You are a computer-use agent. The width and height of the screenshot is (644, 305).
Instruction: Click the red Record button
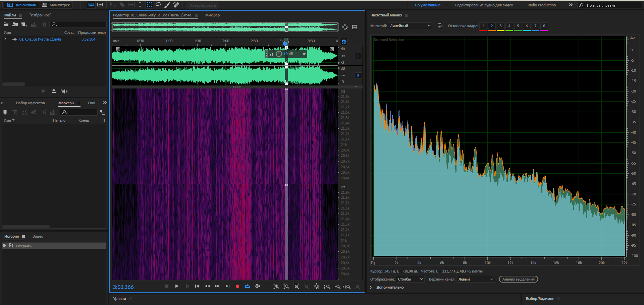click(x=237, y=286)
